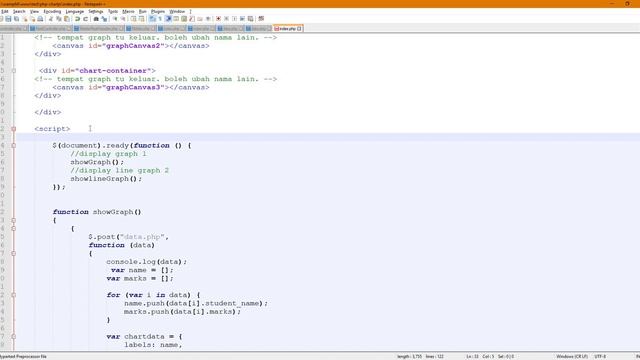
Task: Collapse the var chartdata block fold marker
Action: (13, 337)
